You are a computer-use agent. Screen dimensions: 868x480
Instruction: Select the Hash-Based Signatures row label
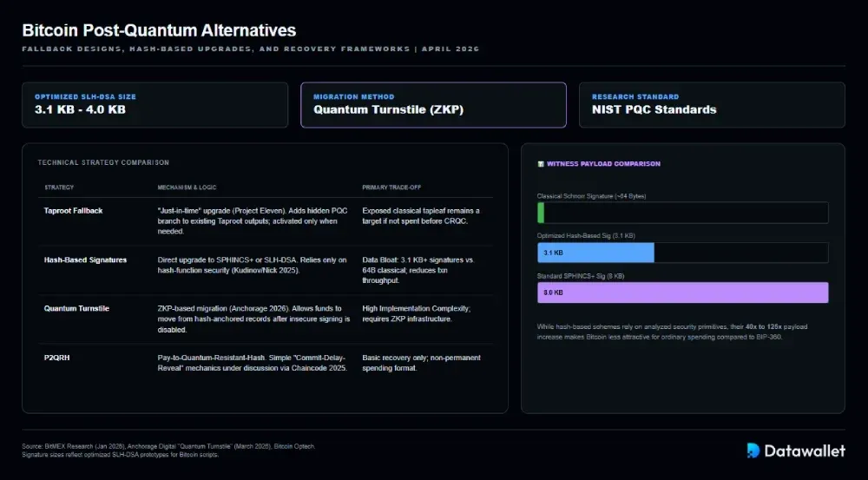(85, 260)
